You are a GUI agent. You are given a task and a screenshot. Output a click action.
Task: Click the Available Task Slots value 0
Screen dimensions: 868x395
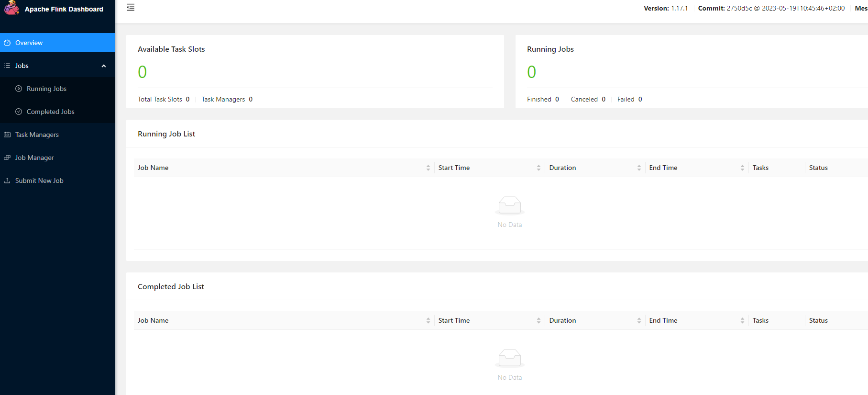[x=142, y=72]
